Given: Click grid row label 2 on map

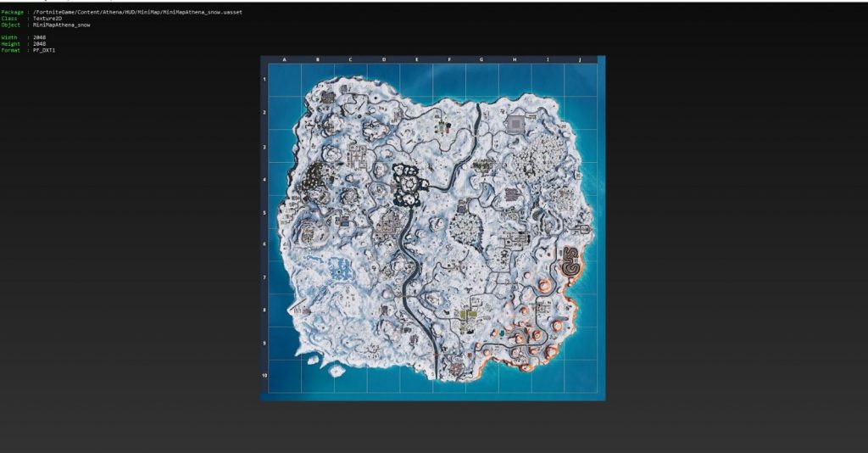Looking at the screenshot, I should tap(264, 113).
